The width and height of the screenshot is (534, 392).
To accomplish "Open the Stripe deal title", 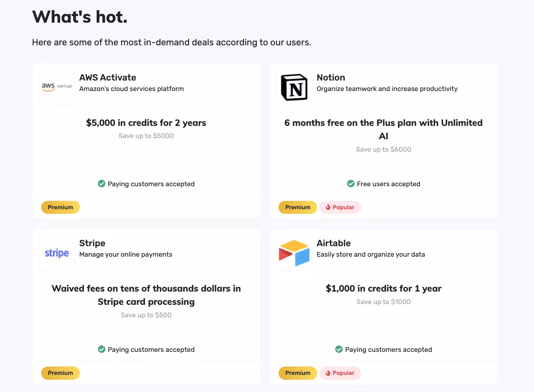I will [x=92, y=243].
